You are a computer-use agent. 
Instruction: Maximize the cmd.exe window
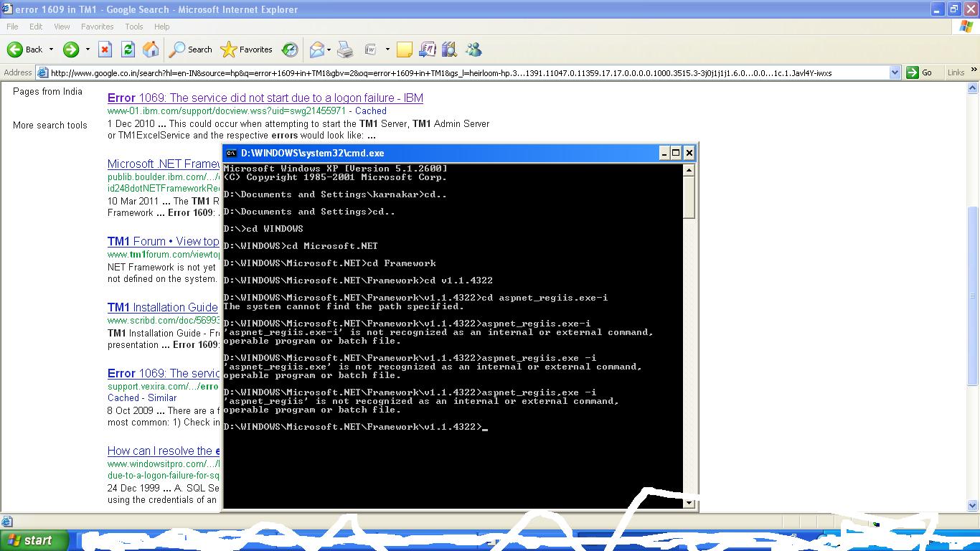tap(676, 153)
